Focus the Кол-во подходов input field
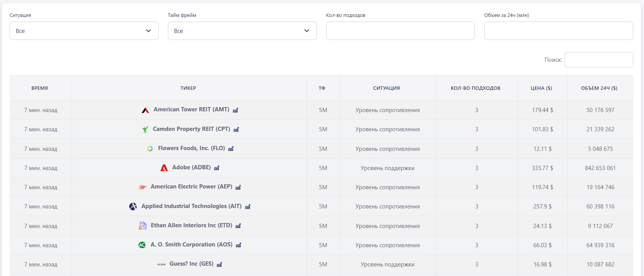Screen dimensions: 644x276 (400, 31)
